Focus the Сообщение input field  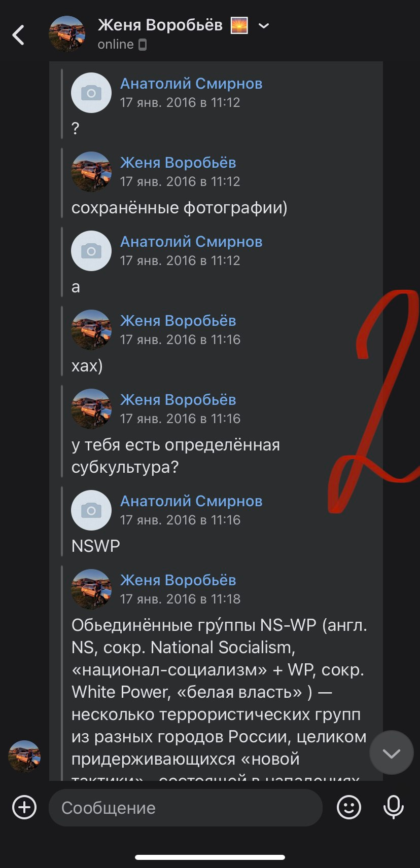pyautogui.click(x=186, y=808)
